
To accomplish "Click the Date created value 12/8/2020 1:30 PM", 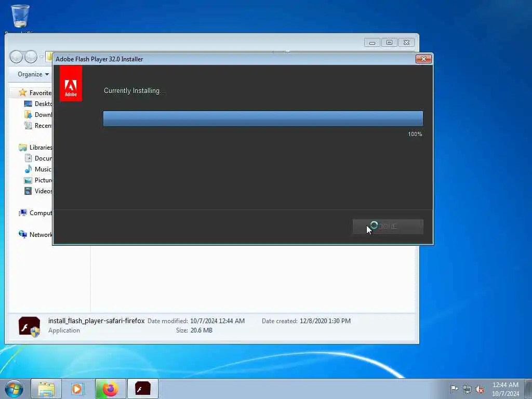I will coord(325,321).
